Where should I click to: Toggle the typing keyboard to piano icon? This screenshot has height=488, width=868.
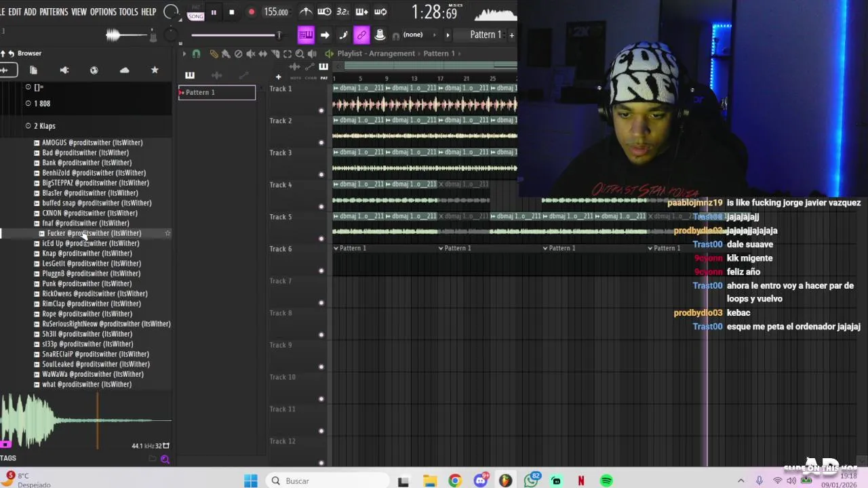(306, 35)
